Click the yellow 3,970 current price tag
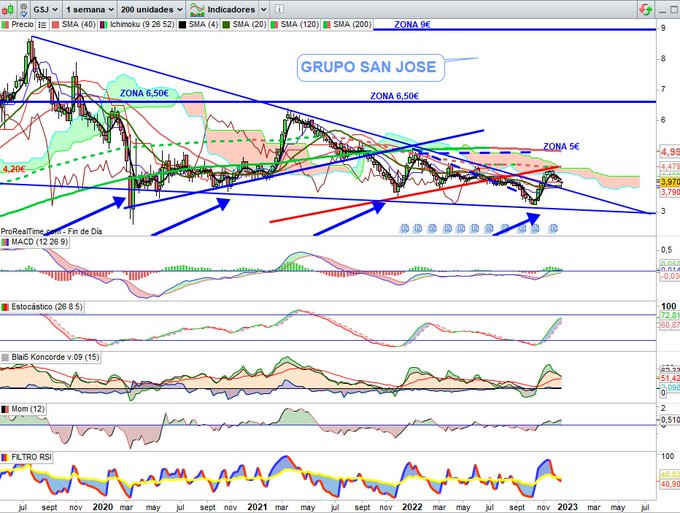The image size is (680, 513). 670,182
